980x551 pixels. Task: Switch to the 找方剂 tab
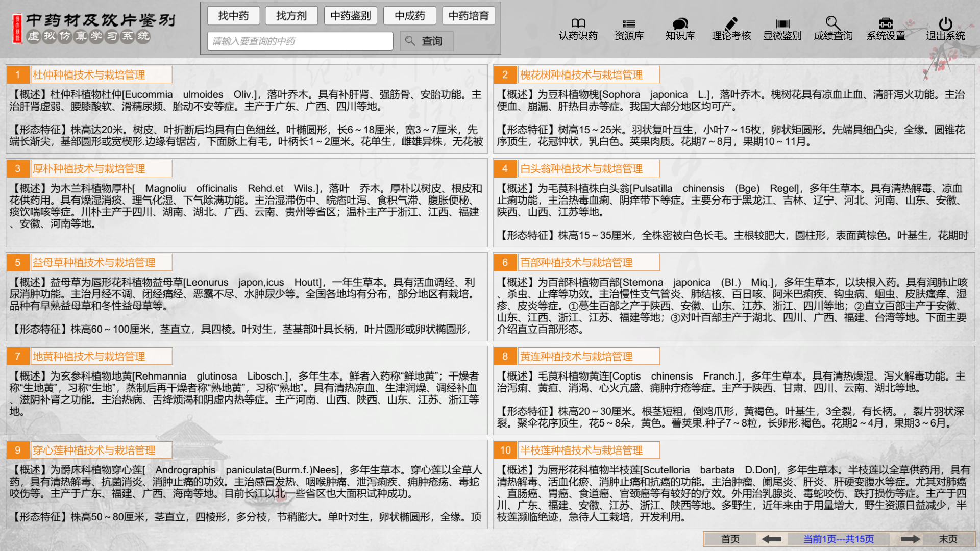click(x=291, y=15)
